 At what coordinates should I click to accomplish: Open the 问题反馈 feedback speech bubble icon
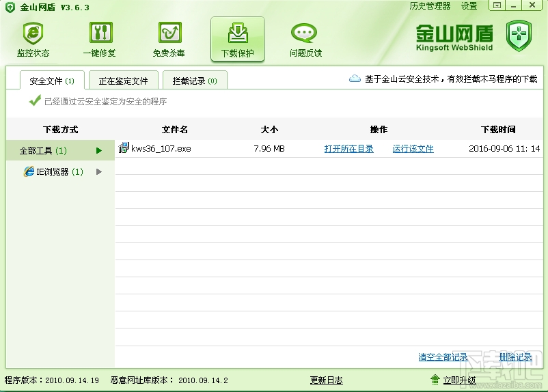pyautogui.click(x=304, y=33)
